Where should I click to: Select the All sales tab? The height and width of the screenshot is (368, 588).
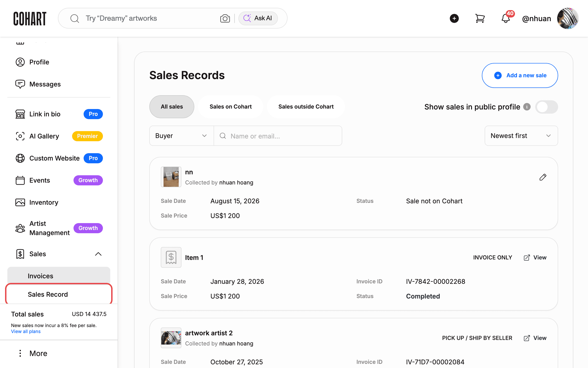[x=172, y=106]
